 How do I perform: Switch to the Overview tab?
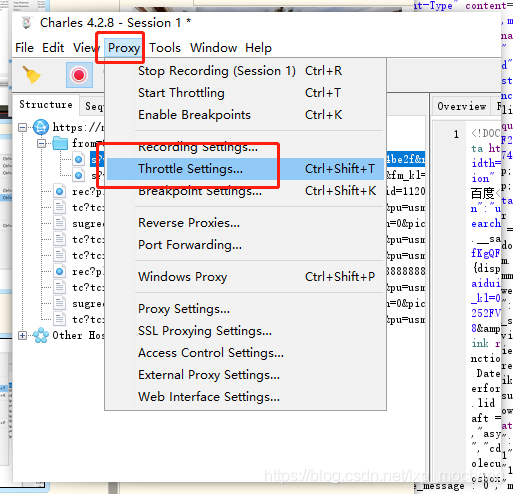point(461,106)
